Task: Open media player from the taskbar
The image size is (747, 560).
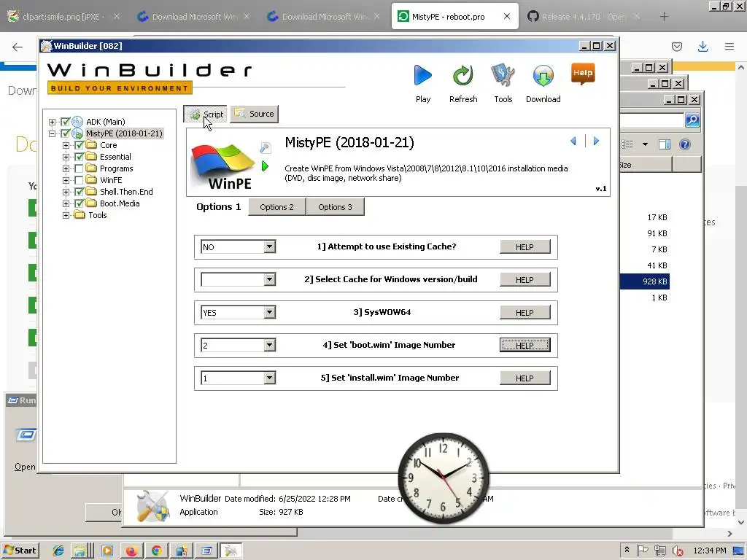Action: tap(107, 551)
